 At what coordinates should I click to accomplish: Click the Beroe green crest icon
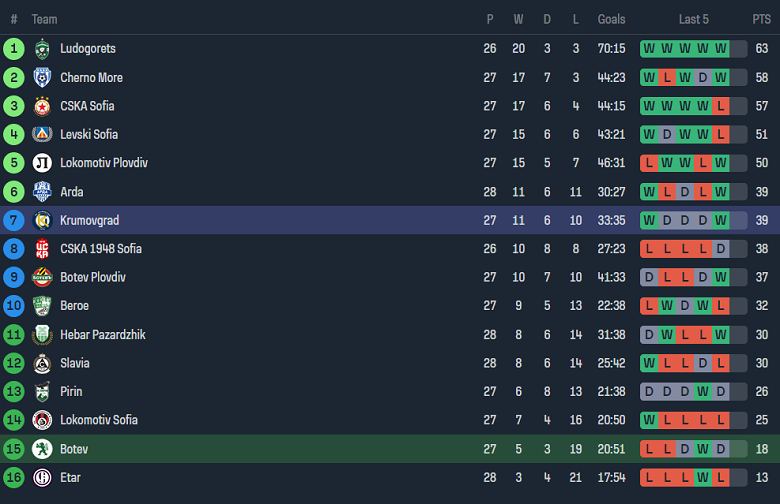[42, 306]
